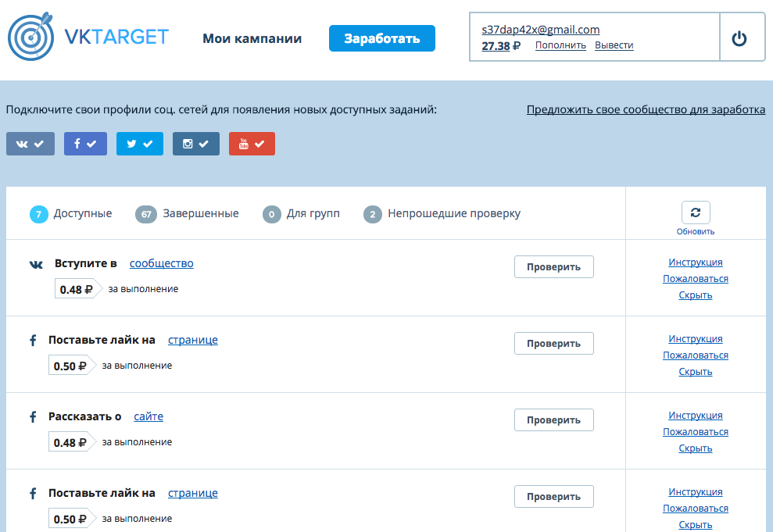Viewport: 773px width, 532px height.
Task: Click Пожаловаться for Вступите в сообщество task
Action: point(695,279)
